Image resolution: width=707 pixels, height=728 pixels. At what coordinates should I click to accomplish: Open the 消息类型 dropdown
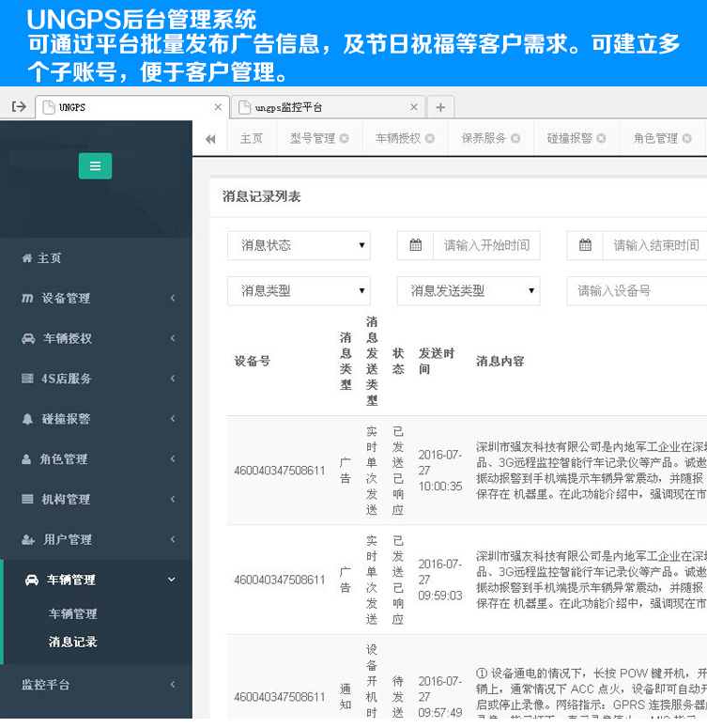click(299, 290)
